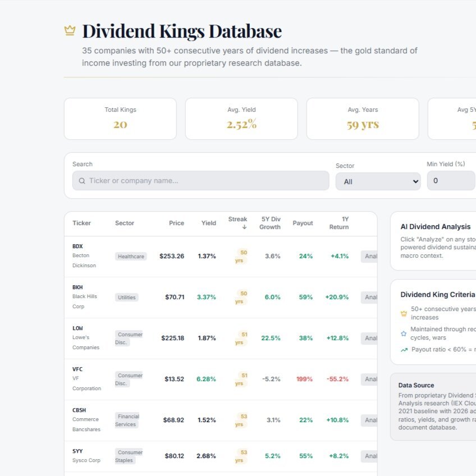Screen dimensions: 476x476
Task: Click the BDX ticker text
Action: pos(77,246)
